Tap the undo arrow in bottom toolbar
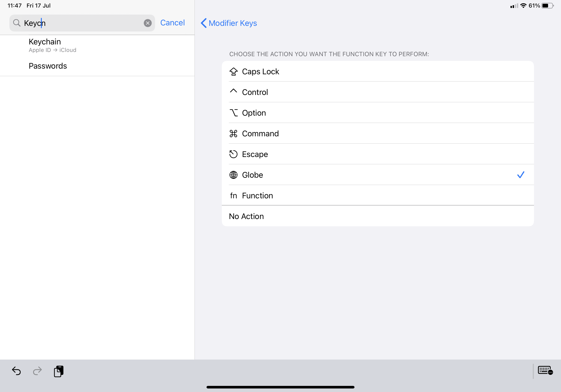This screenshot has height=392, width=561. pos(16,371)
